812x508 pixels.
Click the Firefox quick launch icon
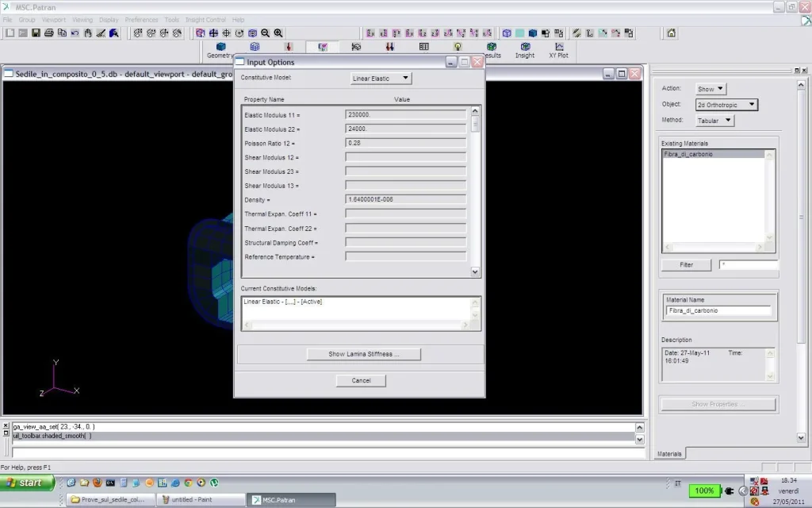[x=98, y=483]
